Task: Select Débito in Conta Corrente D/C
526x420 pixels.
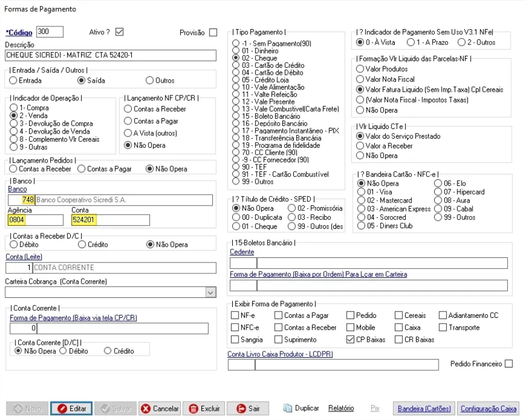Action: pos(63,351)
